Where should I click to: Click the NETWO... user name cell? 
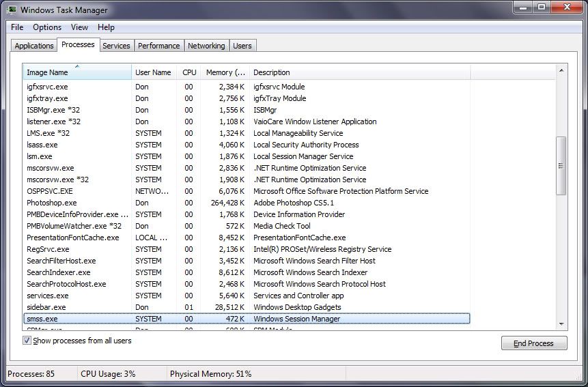point(152,191)
